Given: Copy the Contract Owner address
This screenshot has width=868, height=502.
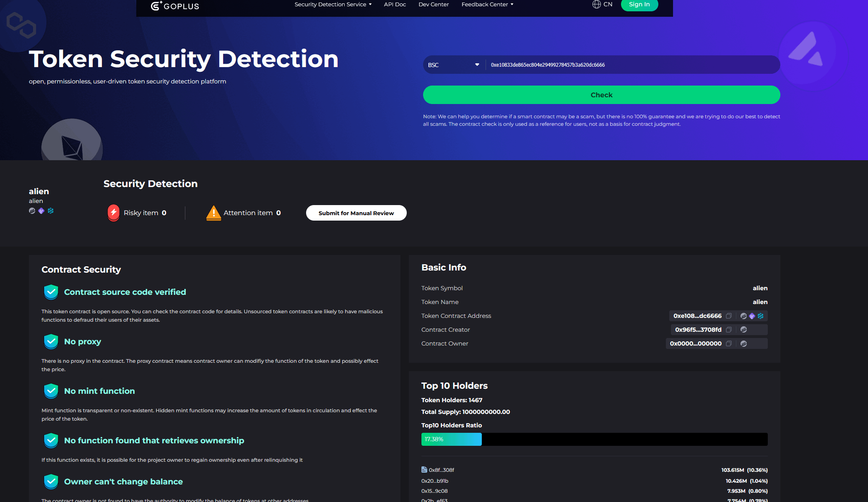Looking at the screenshot, I should point(729,343).
